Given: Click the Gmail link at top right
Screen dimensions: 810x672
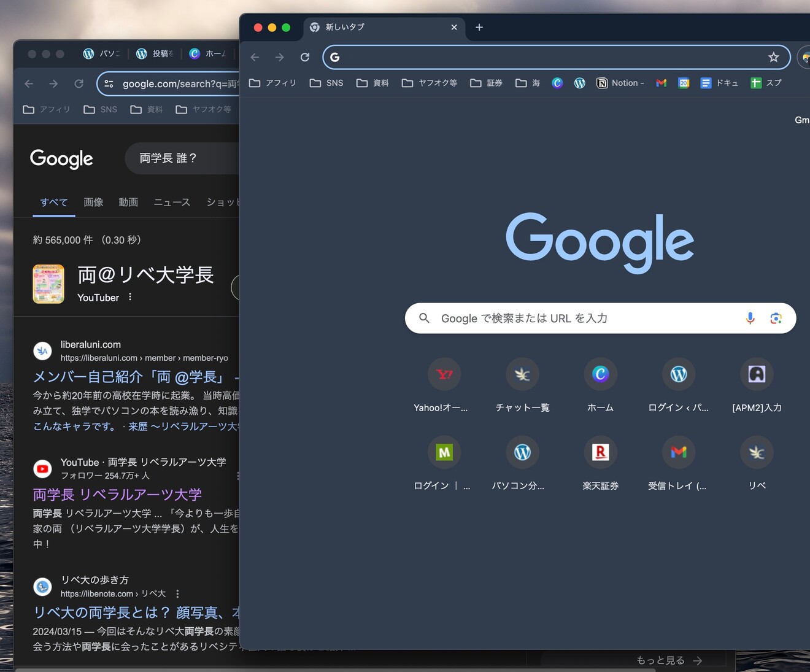Looking at the screenshot, I should point(801,120).
